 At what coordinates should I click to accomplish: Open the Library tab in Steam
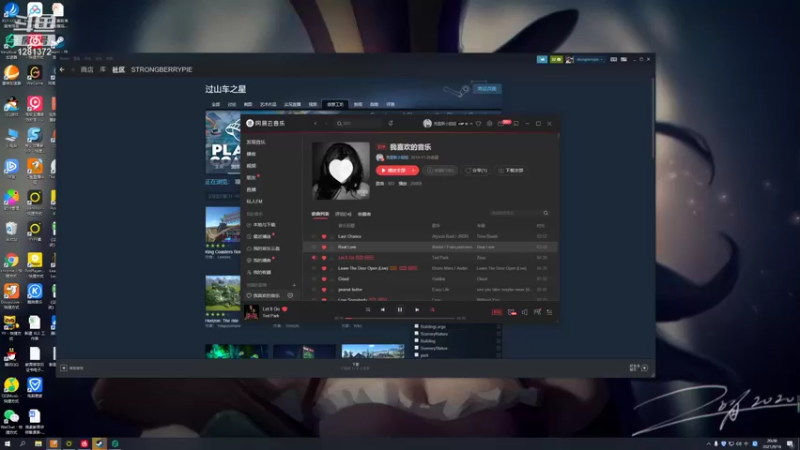pos(103,69)
